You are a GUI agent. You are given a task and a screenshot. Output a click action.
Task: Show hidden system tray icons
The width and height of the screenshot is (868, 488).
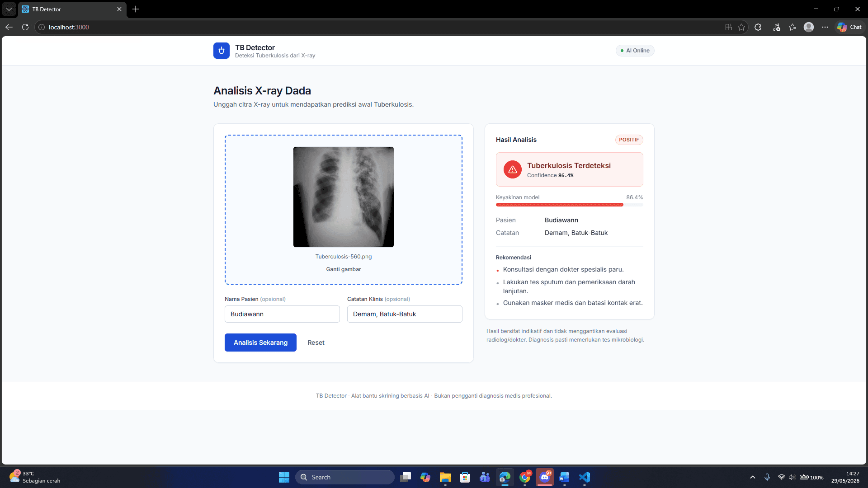pos(753,477)
